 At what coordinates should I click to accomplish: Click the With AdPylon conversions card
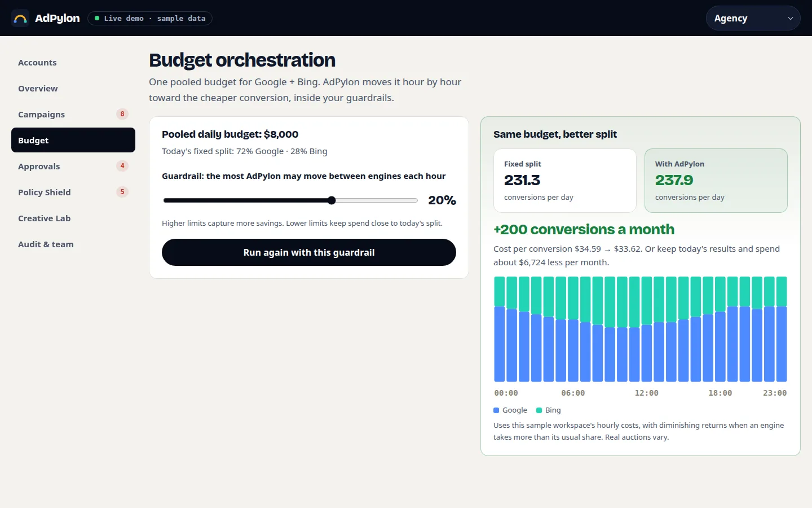(x=716, y=181)
